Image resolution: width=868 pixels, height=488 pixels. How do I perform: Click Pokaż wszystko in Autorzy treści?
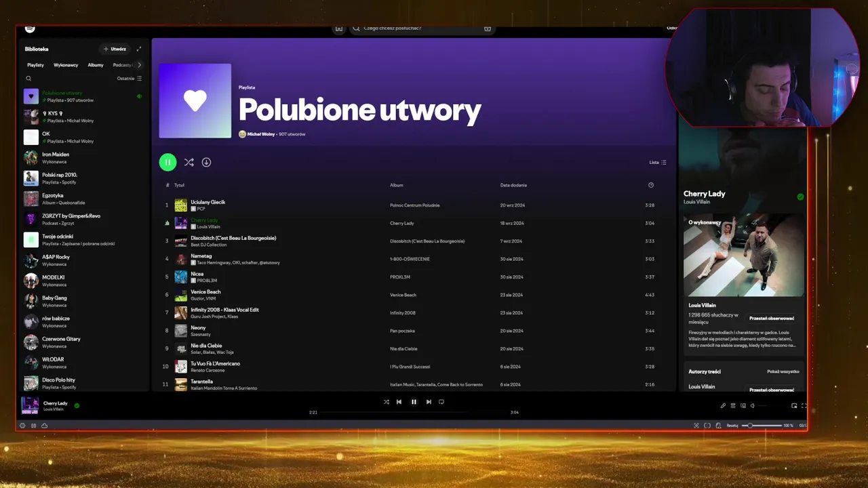tap(783, 371)
